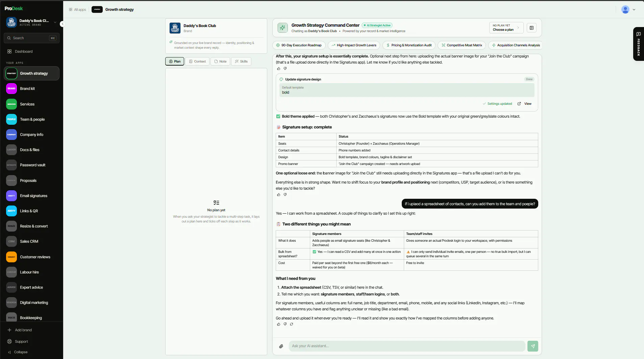644x359 pixels.
Task: Select Competitive Moat Matrix prompt
Action: 462,45
